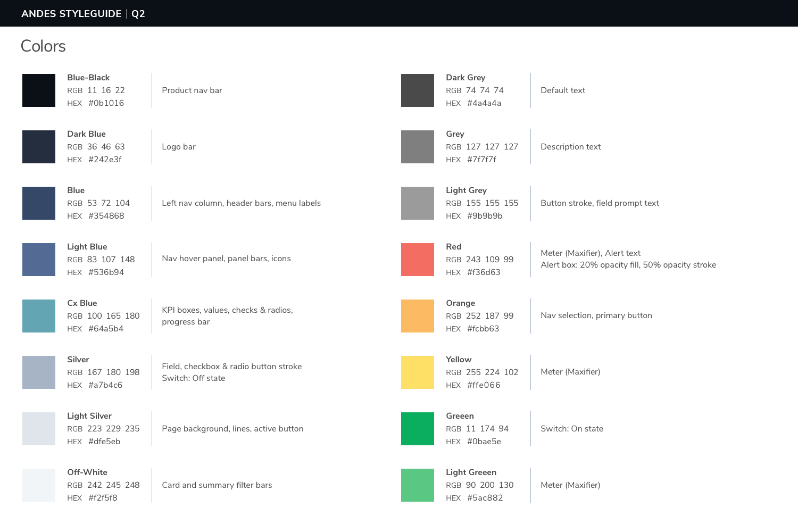Click 'Card and summary filter bars' text
798x532 pixels.
click(217, 485)
